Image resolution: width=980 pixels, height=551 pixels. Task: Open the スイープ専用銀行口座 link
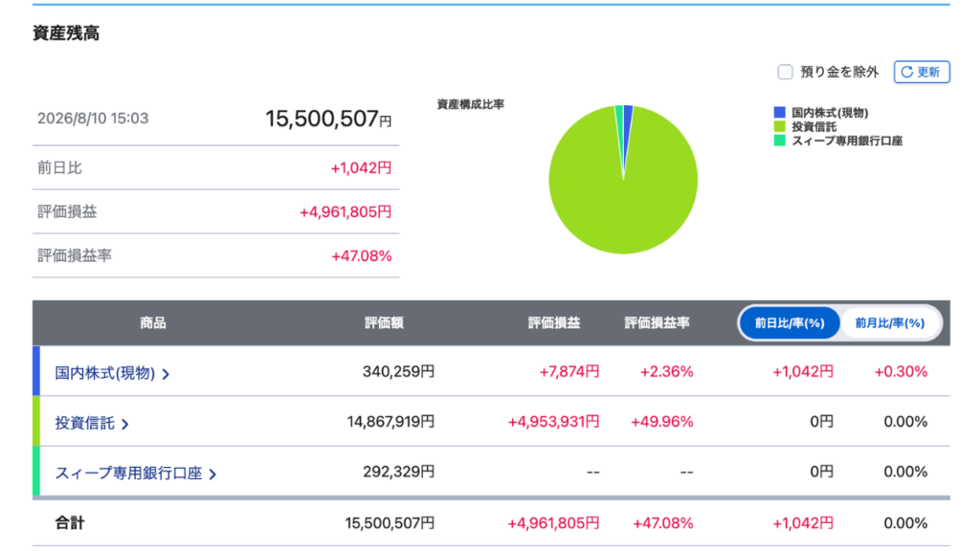[129, 473]
